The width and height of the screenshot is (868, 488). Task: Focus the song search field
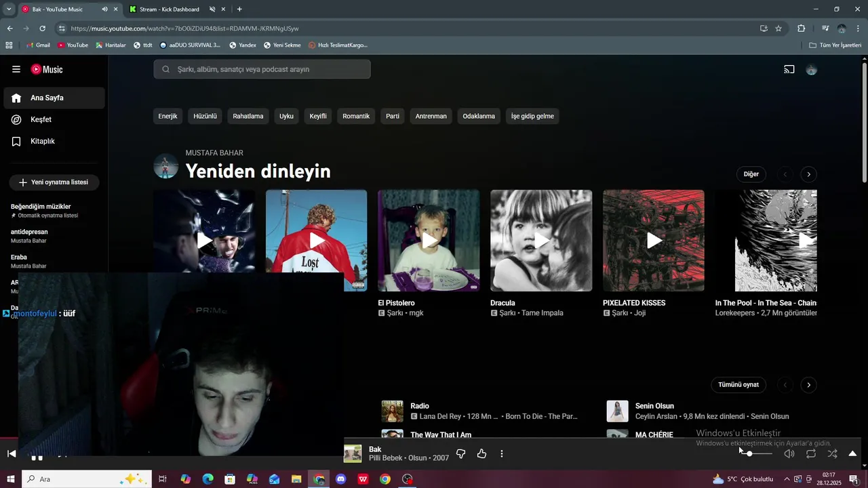click(262, 69)
